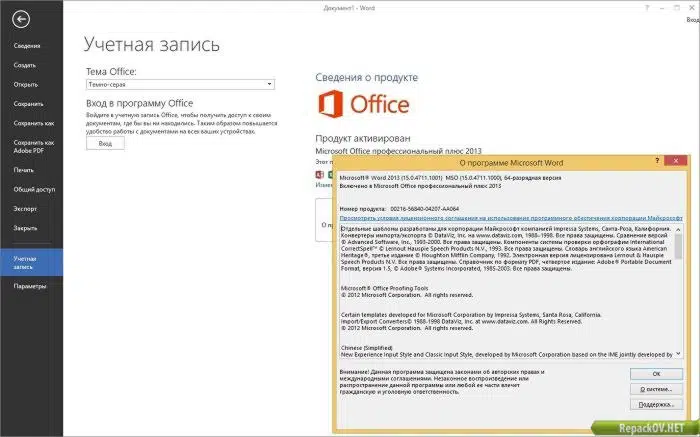Select Открыть in the sidebar
This screenshot has width=700, height=437.
point(25,84)
